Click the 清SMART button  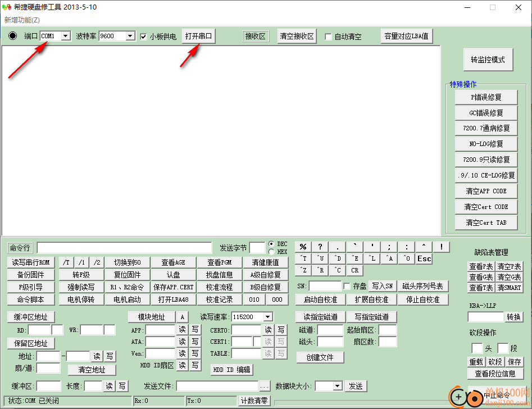pos(509,288)
